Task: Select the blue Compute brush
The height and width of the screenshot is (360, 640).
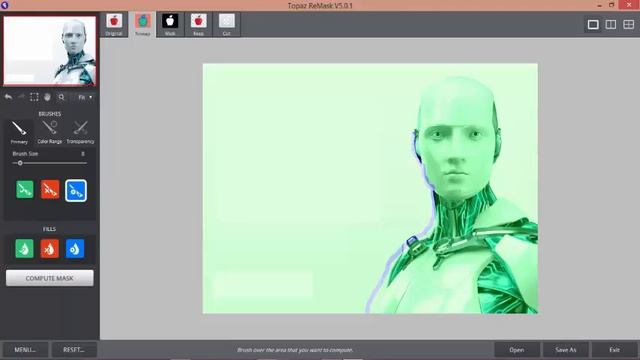Action: (x=76, y=190)
